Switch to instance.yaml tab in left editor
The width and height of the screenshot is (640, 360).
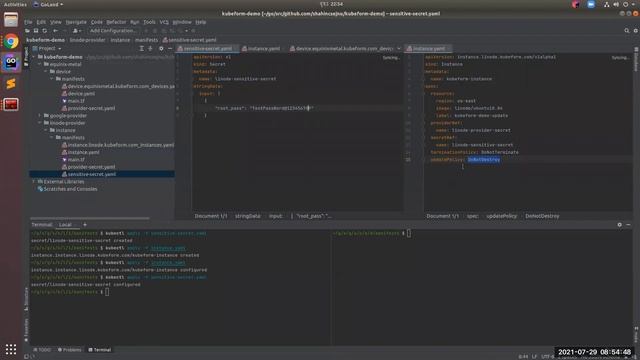264,49
